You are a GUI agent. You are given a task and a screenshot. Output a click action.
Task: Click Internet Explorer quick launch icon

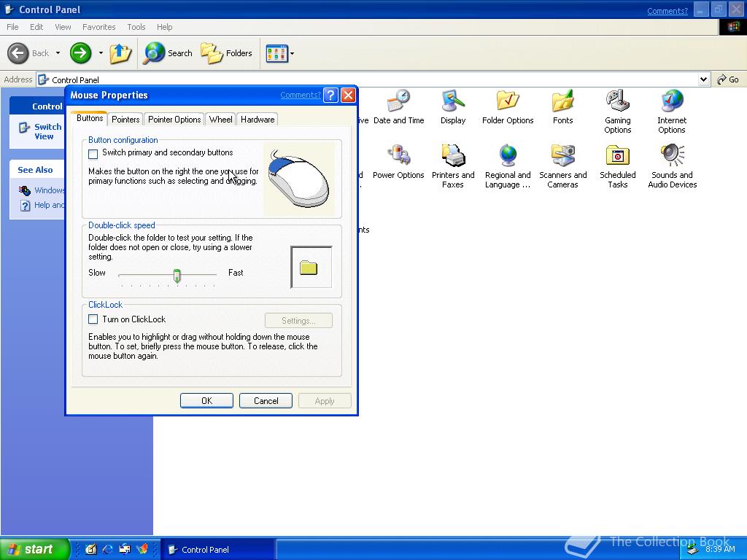click(x=108, y=549)
